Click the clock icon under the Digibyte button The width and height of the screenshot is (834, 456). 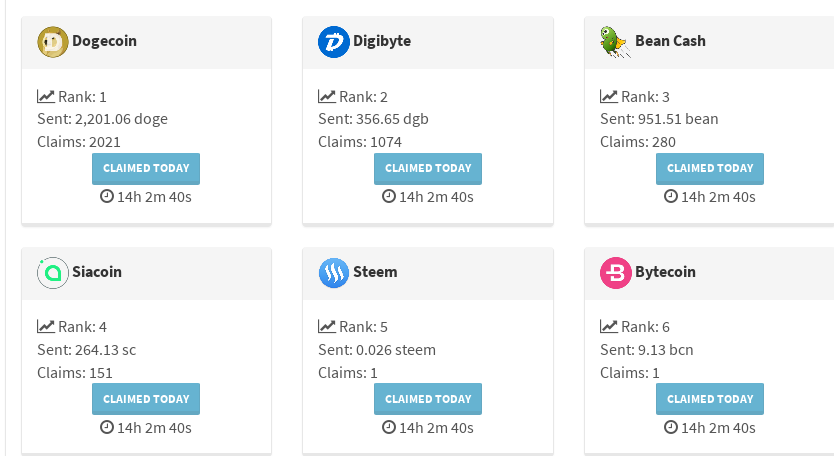[x=389, y=196]
